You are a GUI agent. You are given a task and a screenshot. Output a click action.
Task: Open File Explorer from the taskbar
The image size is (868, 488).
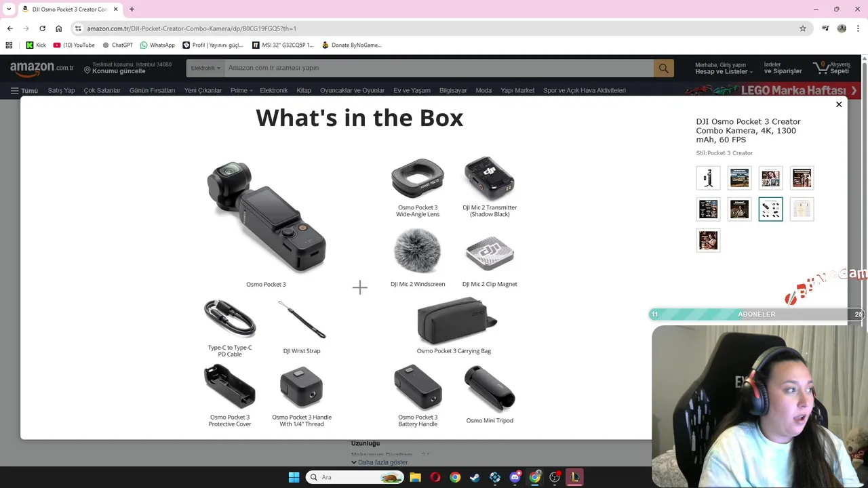pos(415,477)
